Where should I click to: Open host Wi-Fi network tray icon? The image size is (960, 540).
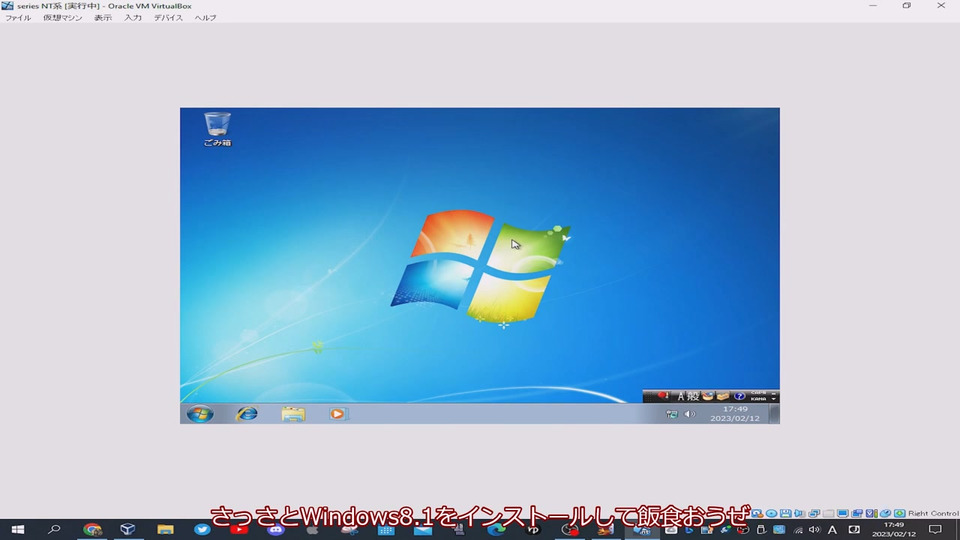798,530
